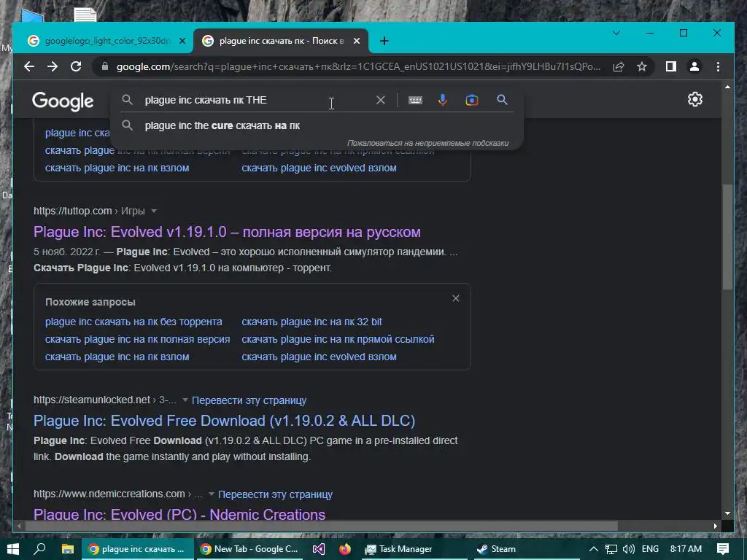Search by image with camera icon
Image resolution: width=747 pixels, height=560 pixels.
[472, 100]
